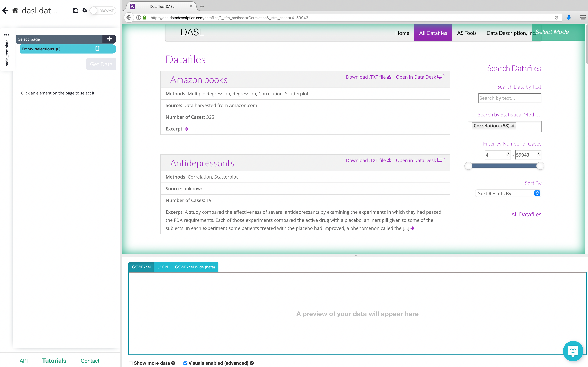Click the right handle of cases slider
Image resolution: width=588 pixels, height=367 pixels.
click(x=540, y=166)
